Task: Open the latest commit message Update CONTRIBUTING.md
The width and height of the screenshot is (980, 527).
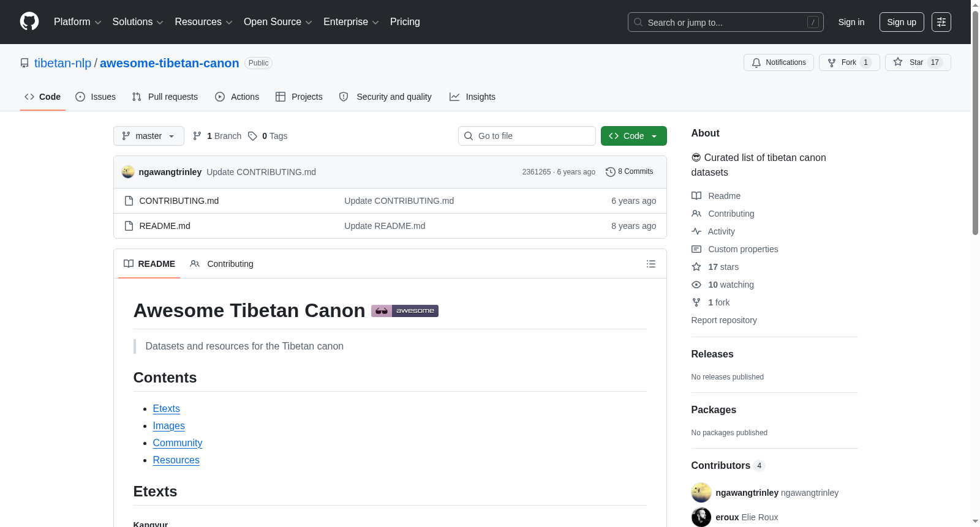Action: (x=262, y=172)
